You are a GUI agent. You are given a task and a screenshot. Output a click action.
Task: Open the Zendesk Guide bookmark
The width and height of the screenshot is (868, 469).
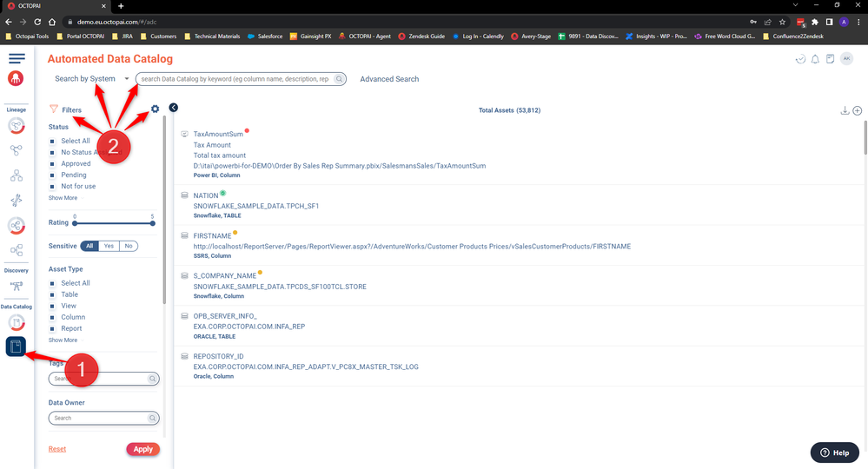421,36
